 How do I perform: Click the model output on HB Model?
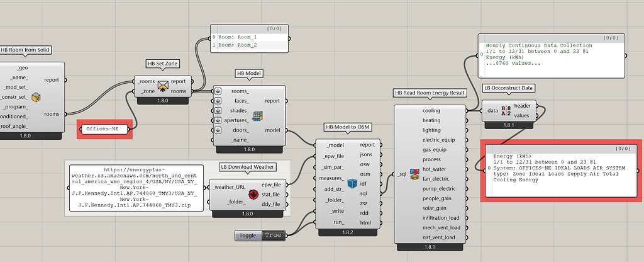click(x=274, y=130)
